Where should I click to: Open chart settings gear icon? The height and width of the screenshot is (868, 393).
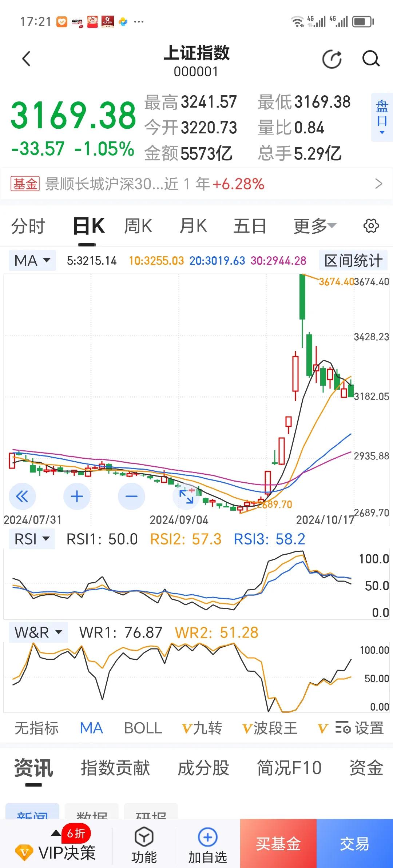(371, 226)
